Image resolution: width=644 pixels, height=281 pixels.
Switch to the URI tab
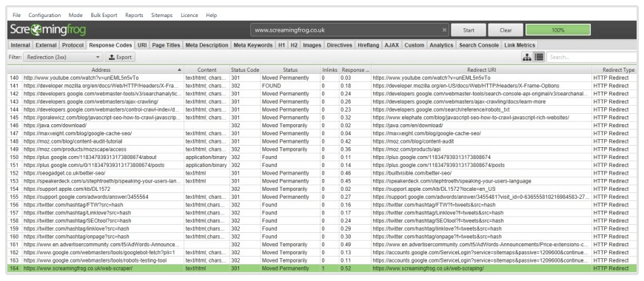[142, 45]
